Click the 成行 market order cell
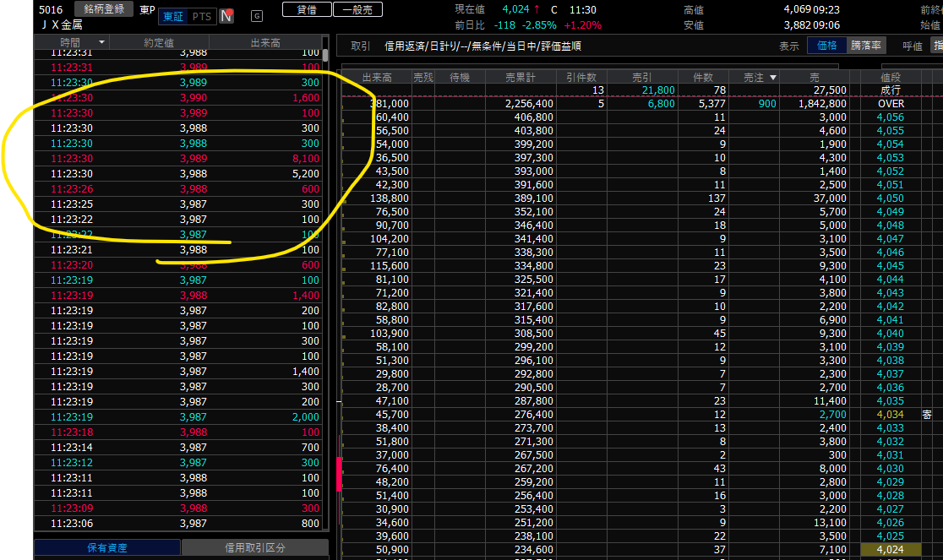Screen dimensions: 943x560 [x=891, y=90]
